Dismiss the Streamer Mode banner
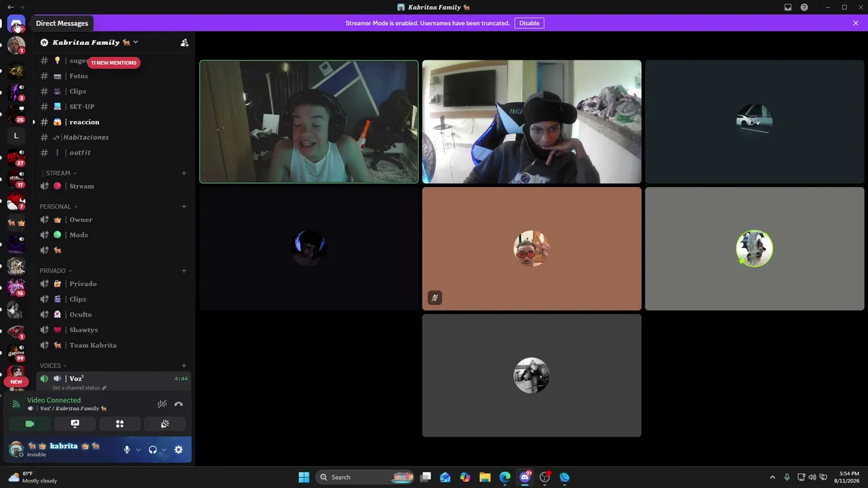Image resolution: width=868 pixels, height=488 pixels. tap(856, 23)
